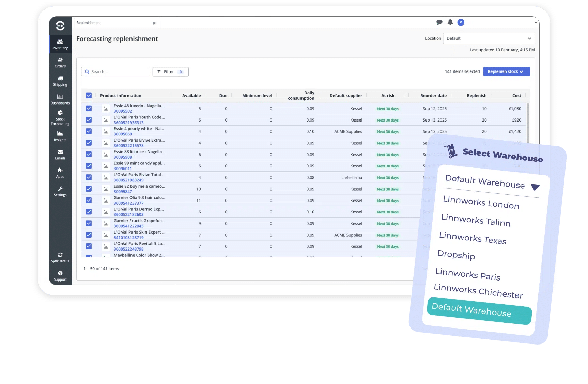This screenshot has height=384, width=588.
Task: Go to Shipping in the sidebar
Action: click(x=60, y=81)
